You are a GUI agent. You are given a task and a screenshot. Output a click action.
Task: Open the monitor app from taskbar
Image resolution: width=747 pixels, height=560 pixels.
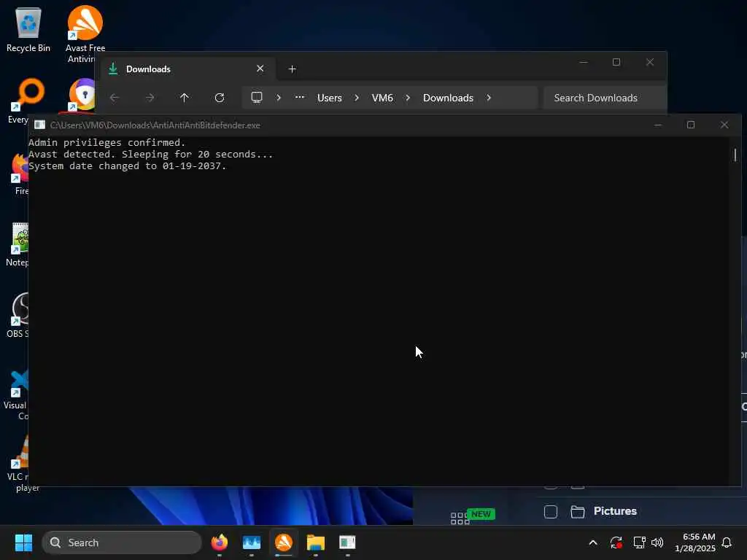[252, 542]
